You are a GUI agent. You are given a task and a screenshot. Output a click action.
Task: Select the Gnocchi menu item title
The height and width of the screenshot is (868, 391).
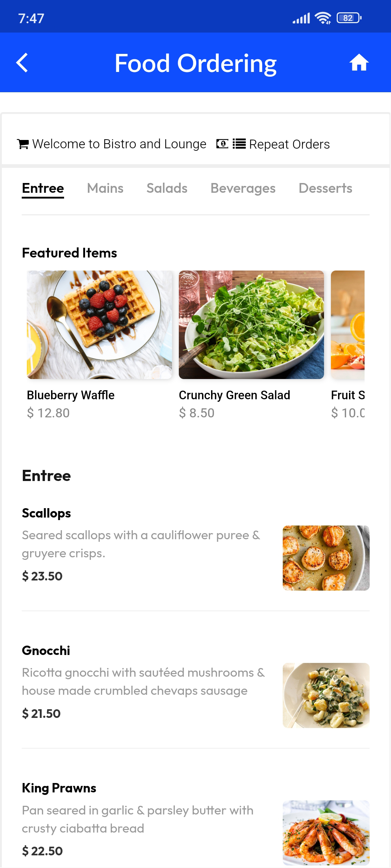[46, 650]
